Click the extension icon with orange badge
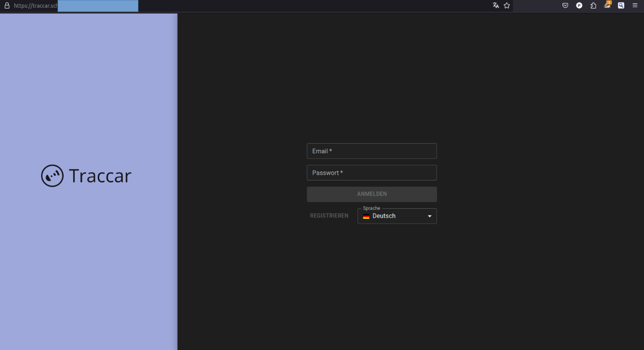This screenshot has height=350, width=644. tap(607, 5)
